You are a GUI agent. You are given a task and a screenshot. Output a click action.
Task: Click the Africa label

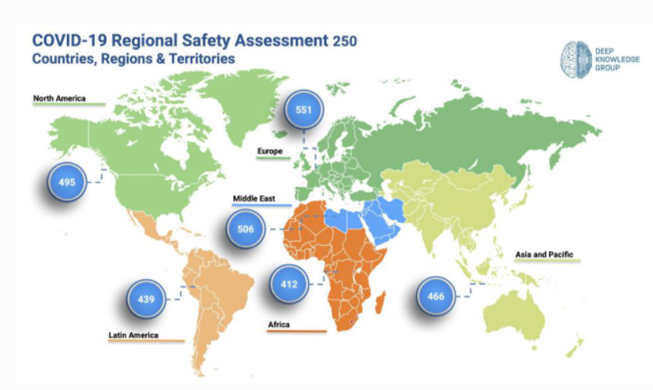point(279,324)
